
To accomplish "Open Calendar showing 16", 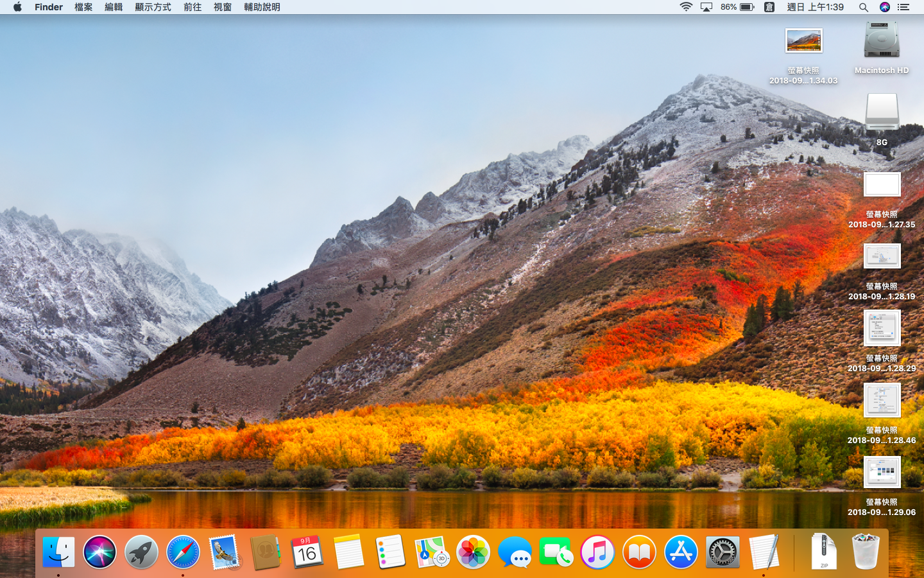I will click(307, 552).
